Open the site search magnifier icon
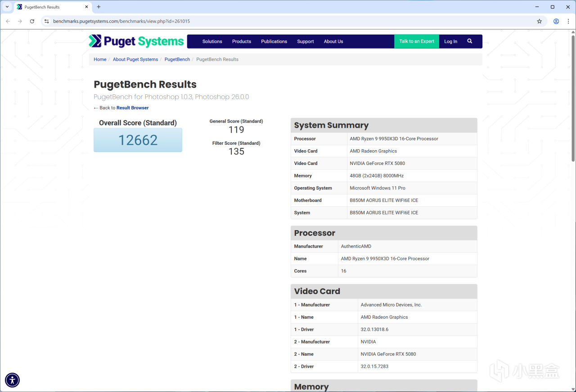576x392 pixels. point(470,41)
